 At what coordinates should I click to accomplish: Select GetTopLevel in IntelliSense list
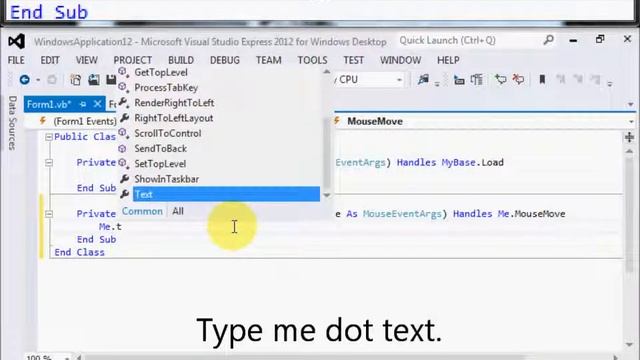tap(161, 73)
